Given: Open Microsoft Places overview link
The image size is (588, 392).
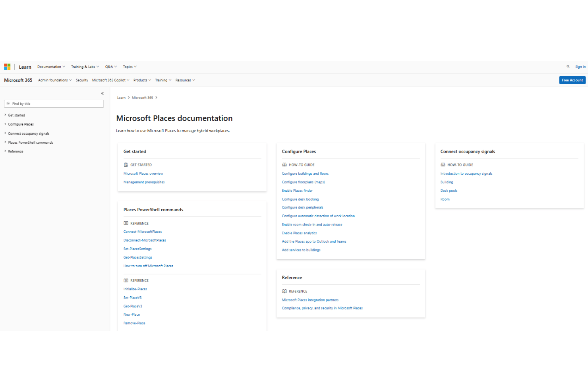Looking at the screenshot, I should click(x=143, y=174).
